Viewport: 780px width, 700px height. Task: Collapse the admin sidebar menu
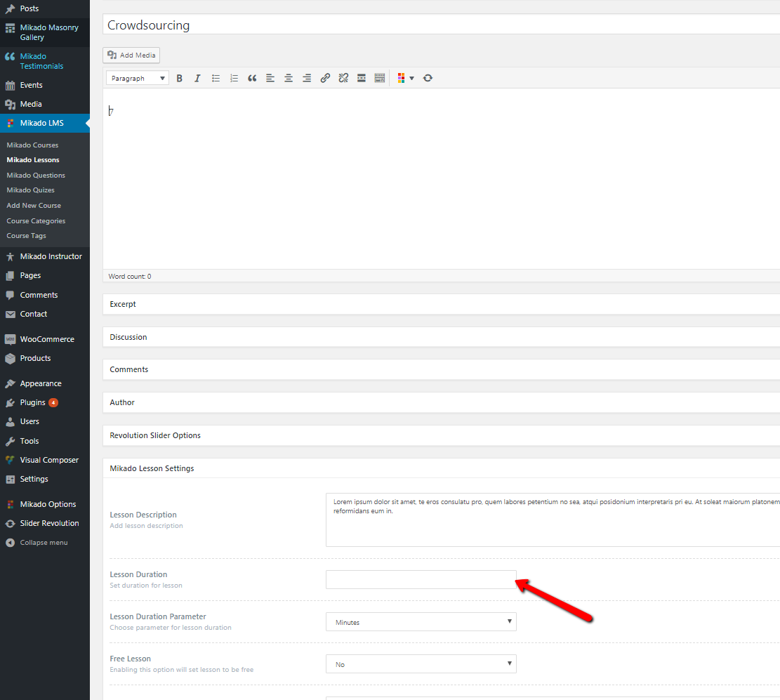[x=45, y=543]
